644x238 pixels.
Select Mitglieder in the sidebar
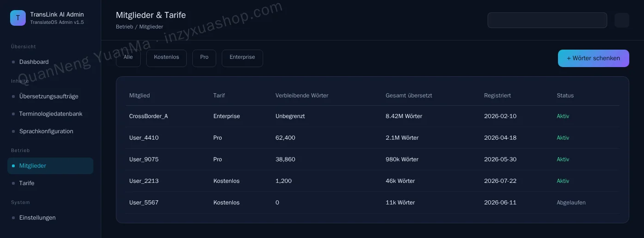point(50,166)
